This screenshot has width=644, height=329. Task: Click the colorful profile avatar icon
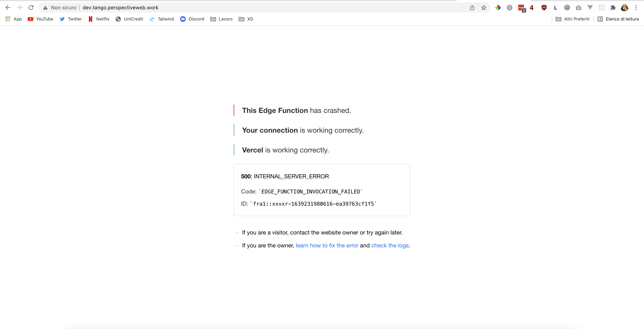click(x=625, y=8)
